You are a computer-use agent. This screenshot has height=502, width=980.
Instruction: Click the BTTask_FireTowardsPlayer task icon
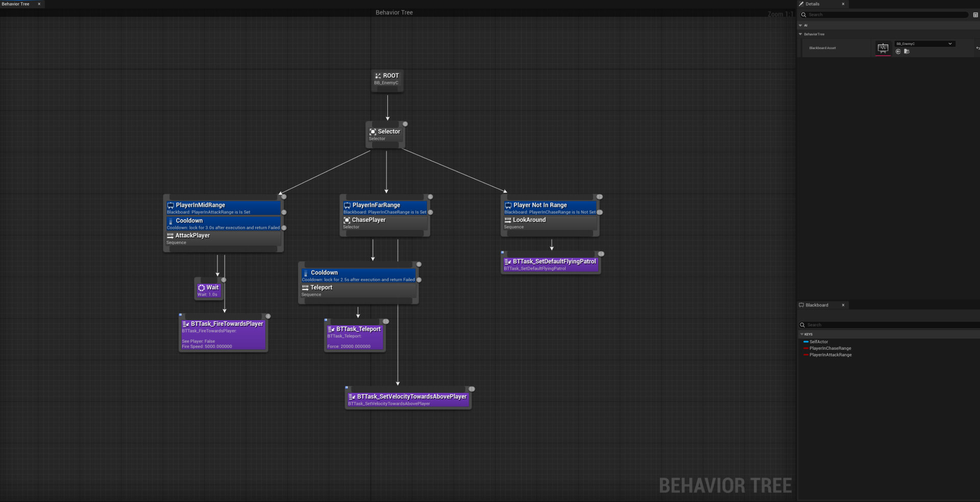click(186, 324)
